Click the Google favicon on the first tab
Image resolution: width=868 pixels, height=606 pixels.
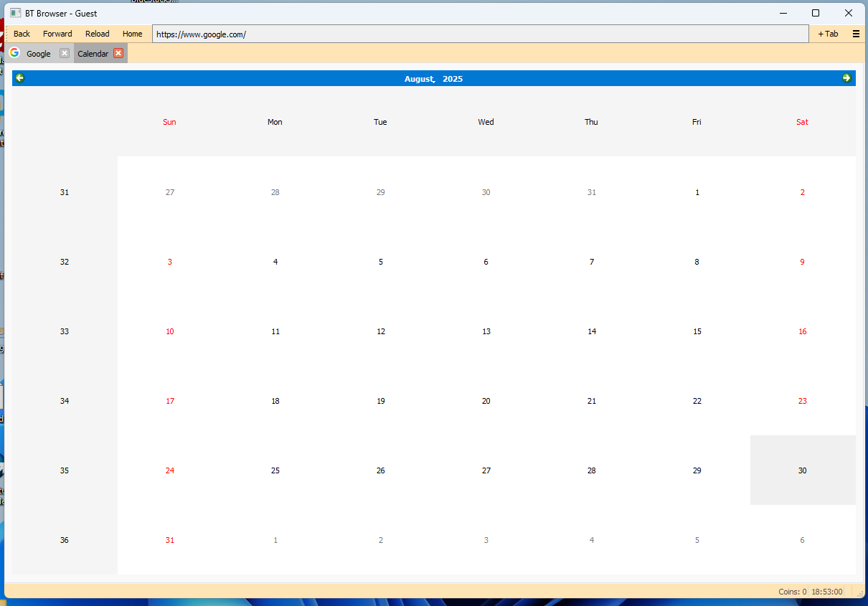click(14, 52)
